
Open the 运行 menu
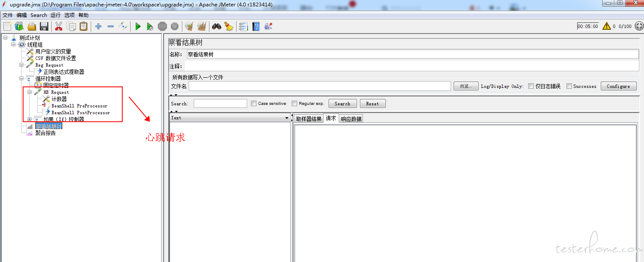56,15
